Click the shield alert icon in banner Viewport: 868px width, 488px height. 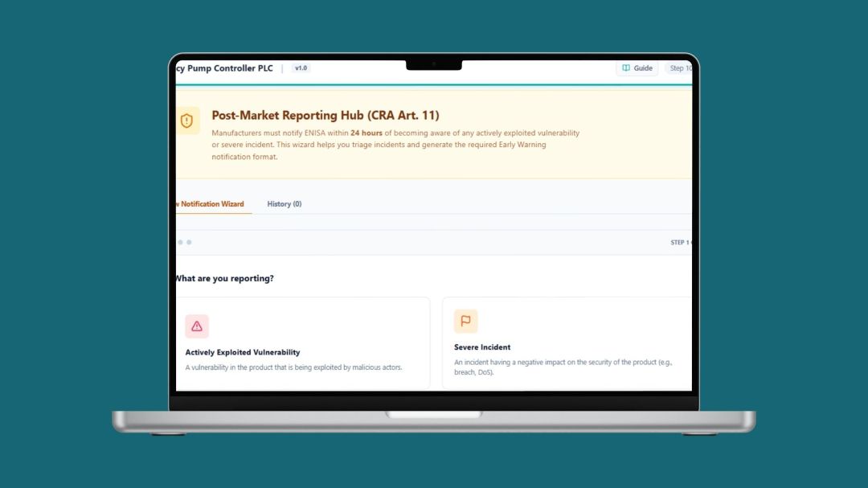[187, 121]
